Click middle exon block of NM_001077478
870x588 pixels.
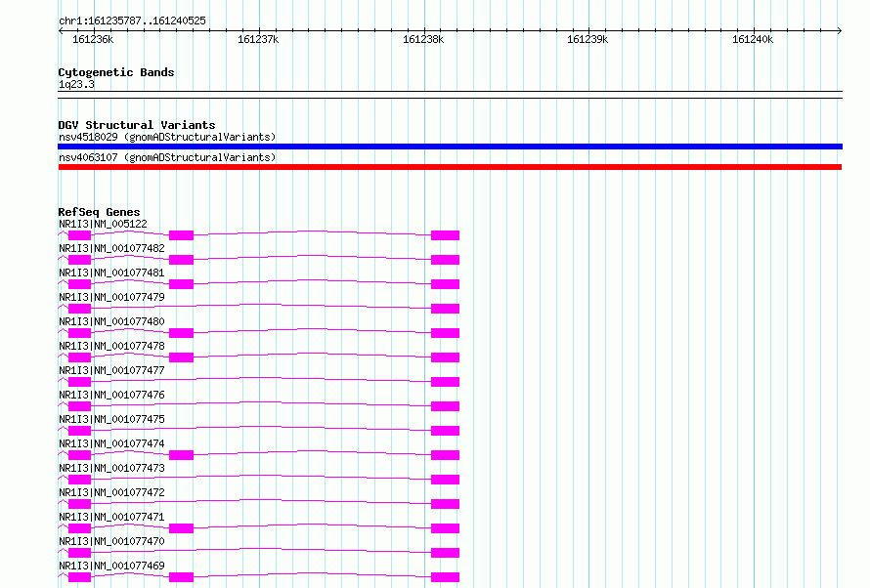pyautogui.click(x=181, y=357)
